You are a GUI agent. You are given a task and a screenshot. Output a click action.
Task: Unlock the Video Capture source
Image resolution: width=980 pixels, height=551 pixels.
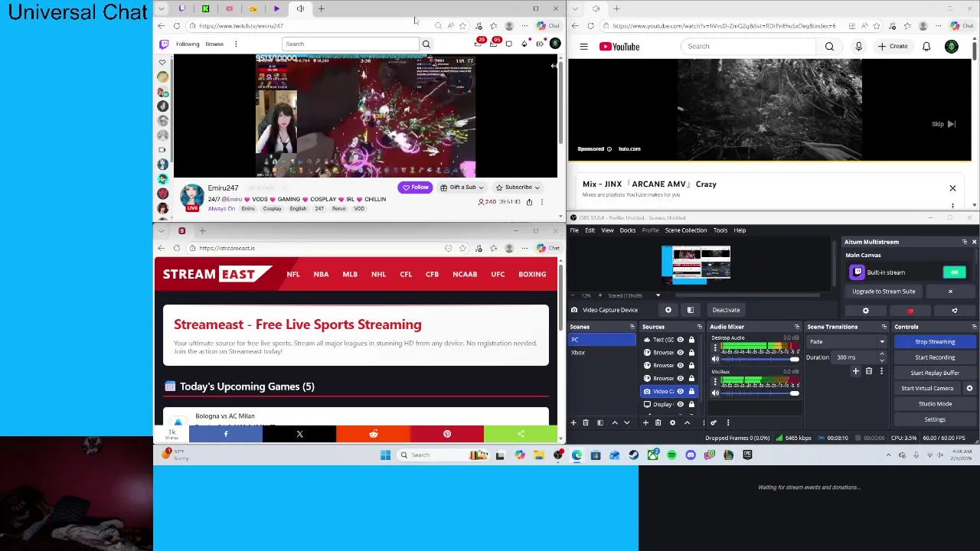(691, 391)
